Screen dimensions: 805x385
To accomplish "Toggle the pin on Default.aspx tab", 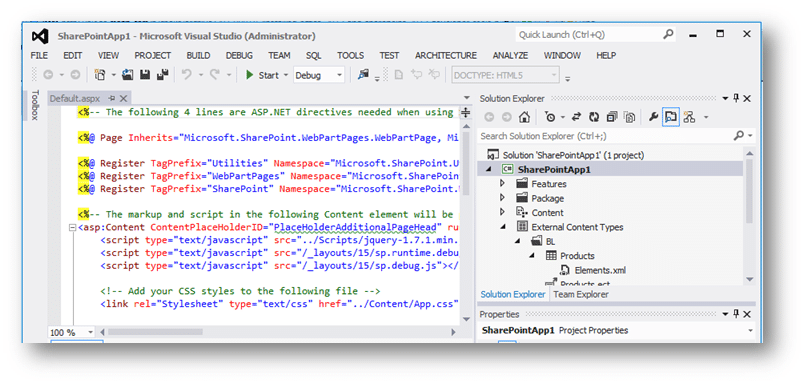I will pyautogui.click(x=111, y=98).
